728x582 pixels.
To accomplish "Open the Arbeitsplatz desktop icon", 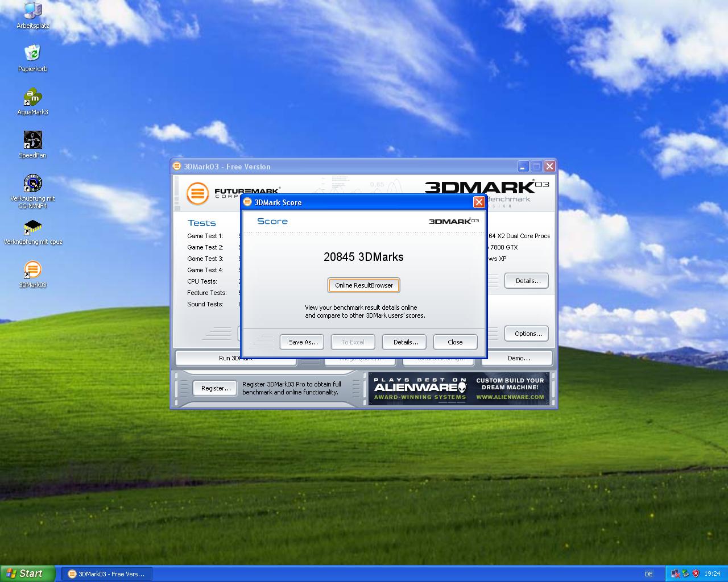I will [33, 15].
